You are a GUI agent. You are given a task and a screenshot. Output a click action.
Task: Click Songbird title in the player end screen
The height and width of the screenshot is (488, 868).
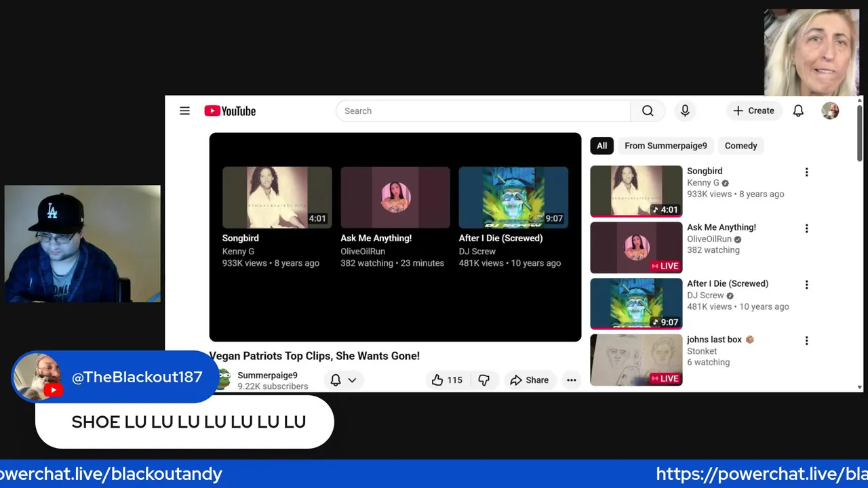(240, 239)
